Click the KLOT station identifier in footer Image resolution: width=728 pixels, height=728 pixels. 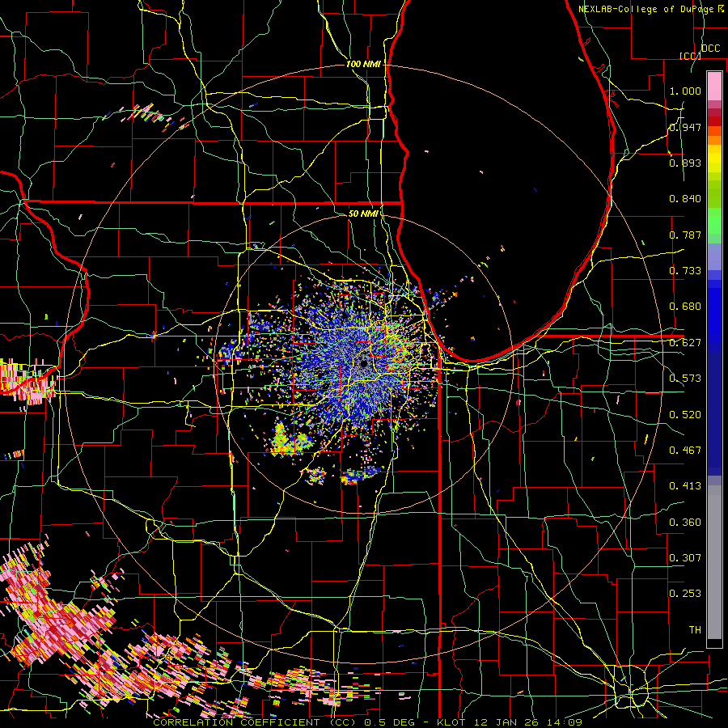pyautogui.click(x=453, y=722)
